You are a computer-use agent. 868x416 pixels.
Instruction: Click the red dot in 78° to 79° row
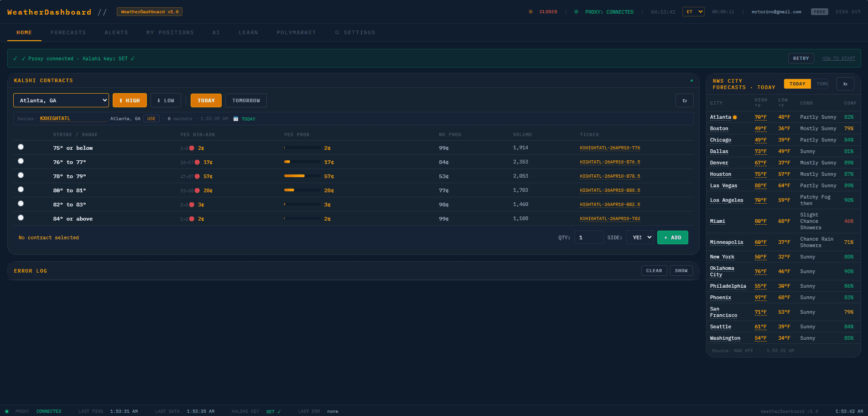point(197,176)
